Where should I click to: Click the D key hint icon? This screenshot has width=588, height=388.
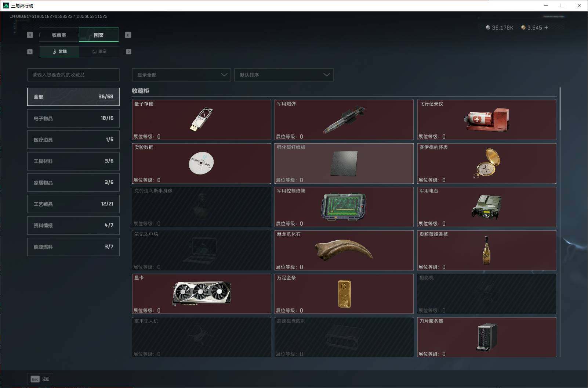[x=128, y=52]
